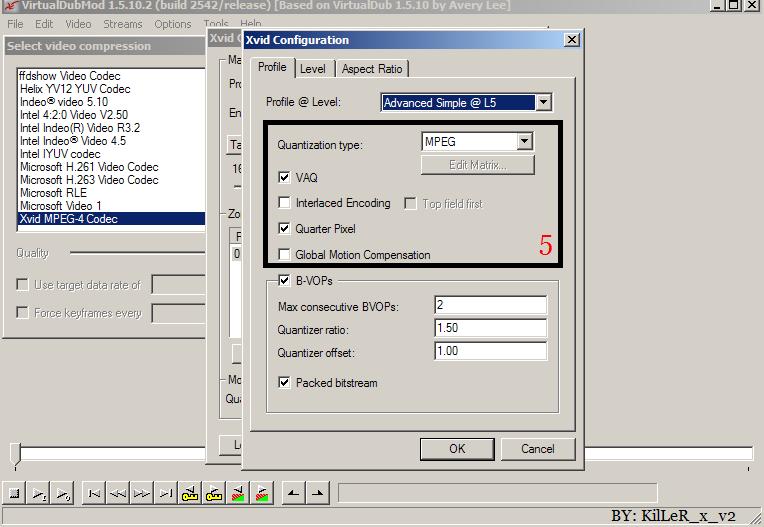Screen dimensions: 764x527
Task: Jump to the end of the video
Action: point(166,493)
